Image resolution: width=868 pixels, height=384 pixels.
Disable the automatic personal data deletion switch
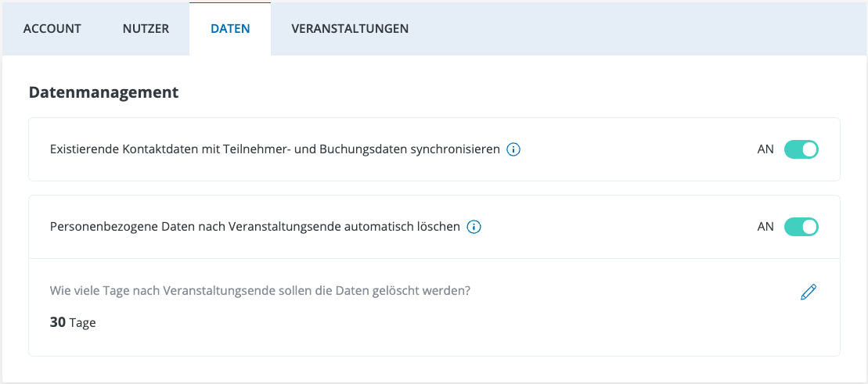[801, 227]
